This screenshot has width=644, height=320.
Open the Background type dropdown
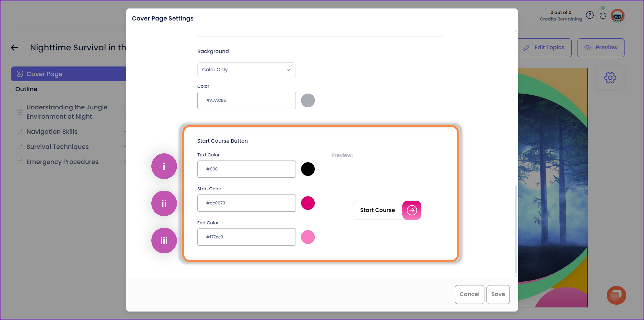pyautogui.click(x=246, y=70)
